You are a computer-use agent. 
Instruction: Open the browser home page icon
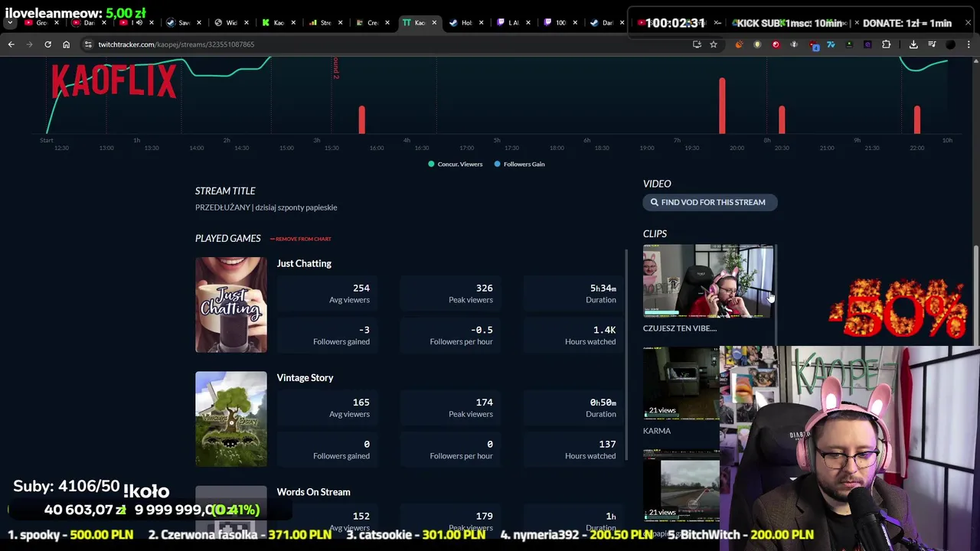point(66,44)
